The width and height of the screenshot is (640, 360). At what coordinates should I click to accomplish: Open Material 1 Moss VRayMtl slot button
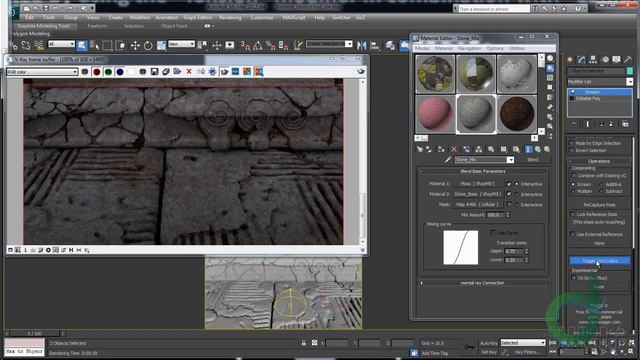click(x=478, y=184)
